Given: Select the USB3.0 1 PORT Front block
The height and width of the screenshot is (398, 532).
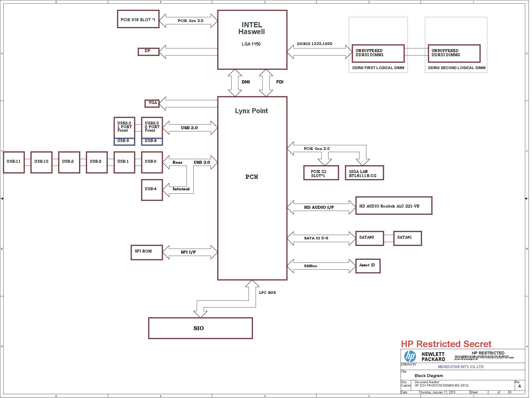Looking at the screenshot, I should coord(124,127).
